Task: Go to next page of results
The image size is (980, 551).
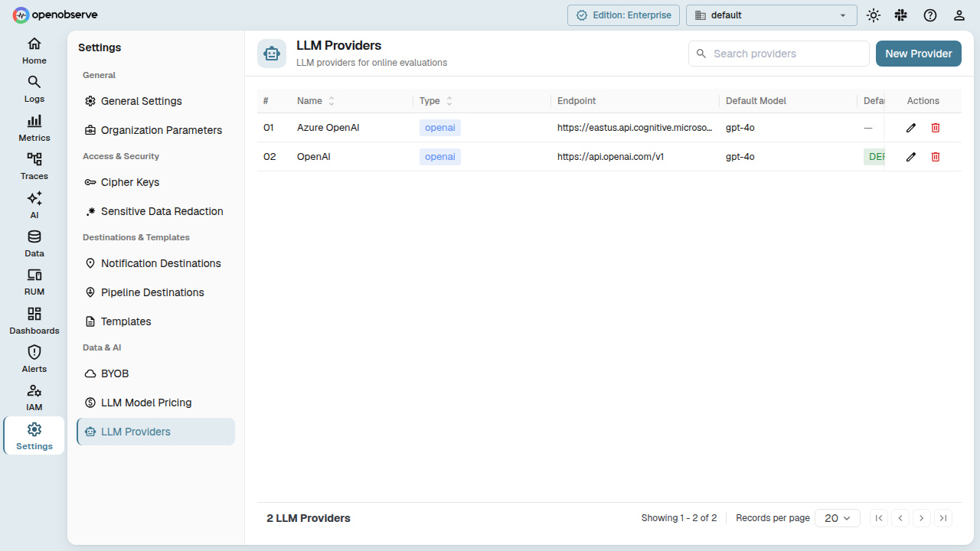Action: coord(922,518)
